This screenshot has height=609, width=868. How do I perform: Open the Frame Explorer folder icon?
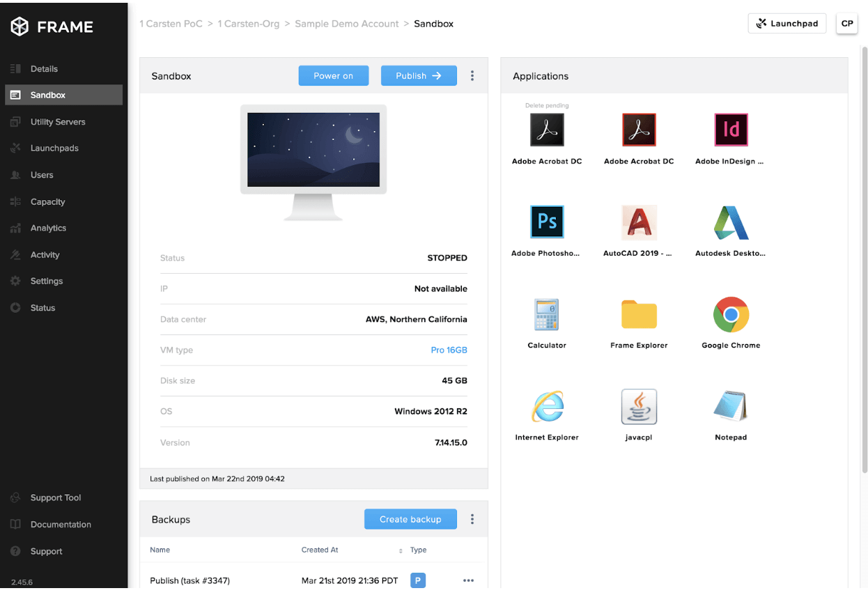tap(639, 314)
